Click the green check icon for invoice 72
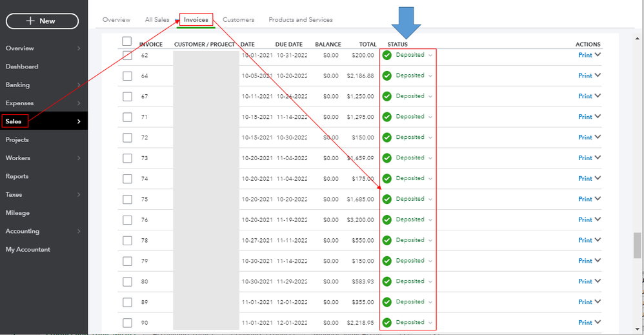This screenshot has width=644, height=335. click(387, 137)
